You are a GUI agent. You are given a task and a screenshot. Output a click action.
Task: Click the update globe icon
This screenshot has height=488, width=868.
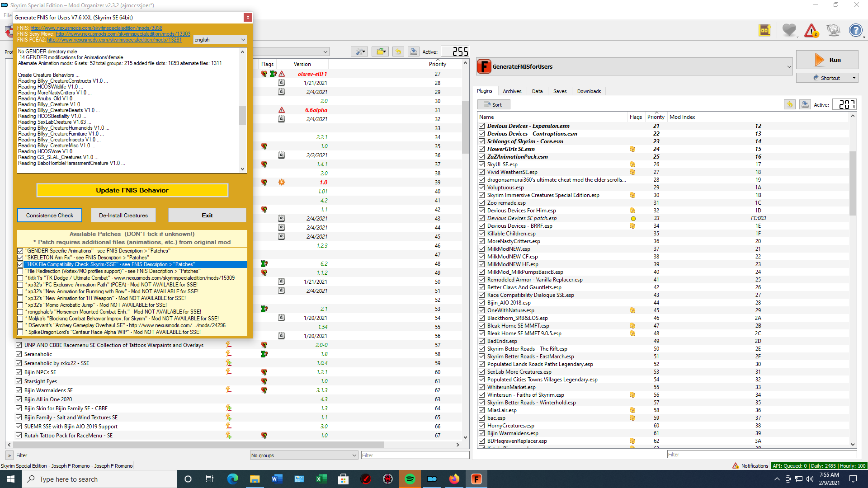pyautogui.click(x=833, y=30)
